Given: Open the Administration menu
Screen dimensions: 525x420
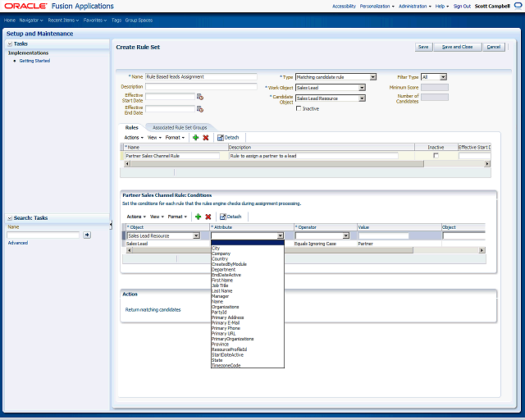Looking at the screenshot, I should (x=415, y=6).
